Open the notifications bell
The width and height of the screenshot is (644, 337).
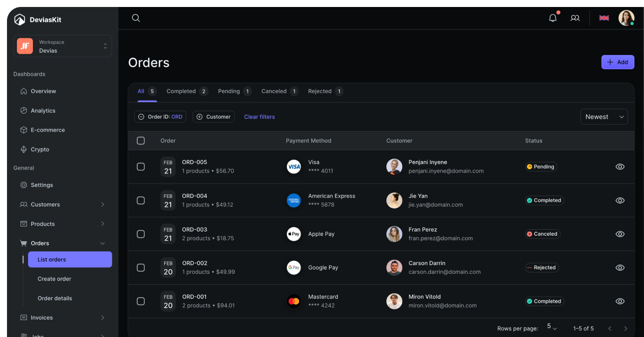pos(553,18)
